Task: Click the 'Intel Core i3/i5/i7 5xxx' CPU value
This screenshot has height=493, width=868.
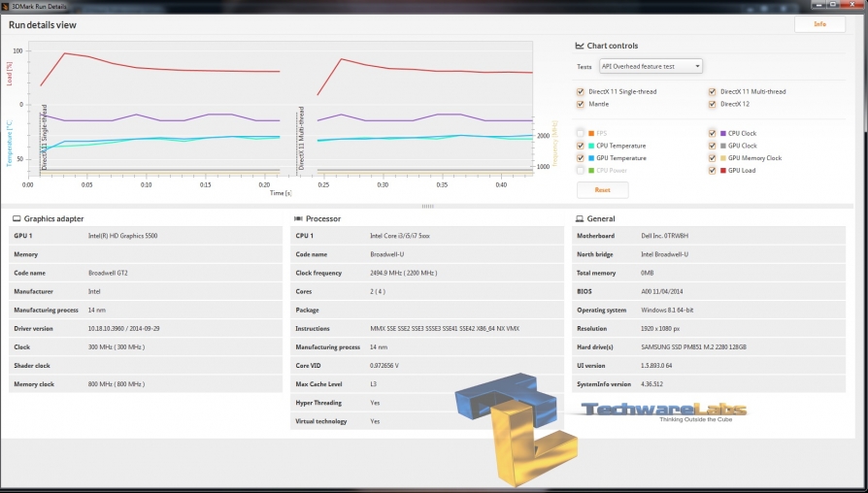Action: (400, 236)
